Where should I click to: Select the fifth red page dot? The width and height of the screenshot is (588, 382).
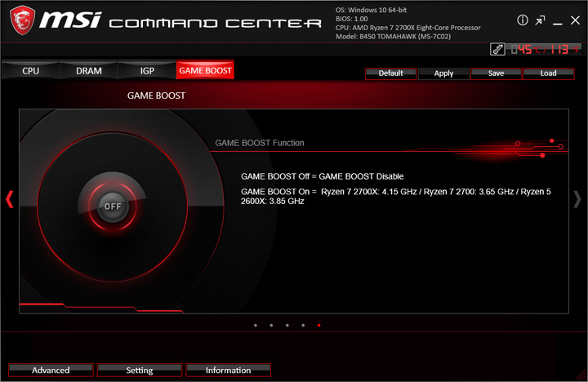318,326
